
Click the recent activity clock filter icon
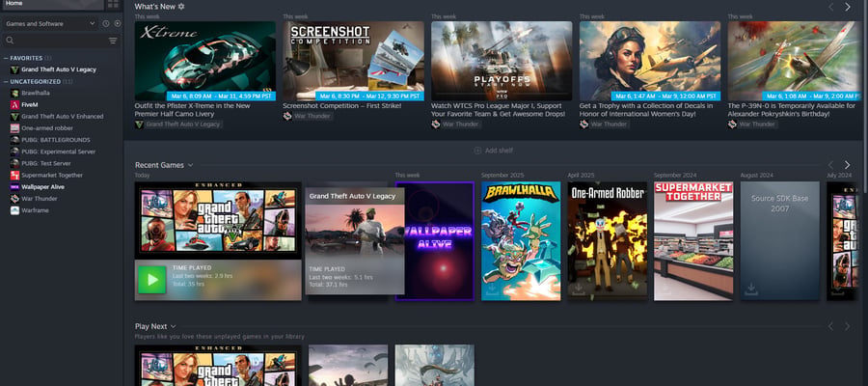(106, 24)
